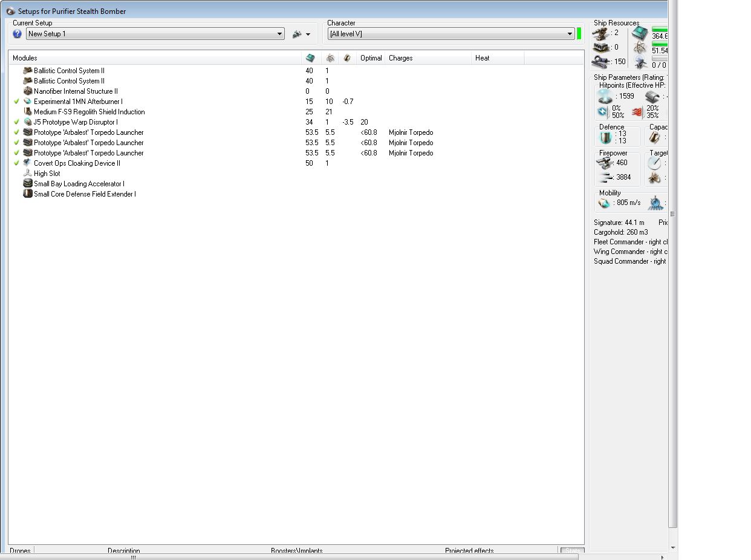This screenshot has width=751, height=560.
Task: Switch to the Projected effects tab
Action: [469, 551]
